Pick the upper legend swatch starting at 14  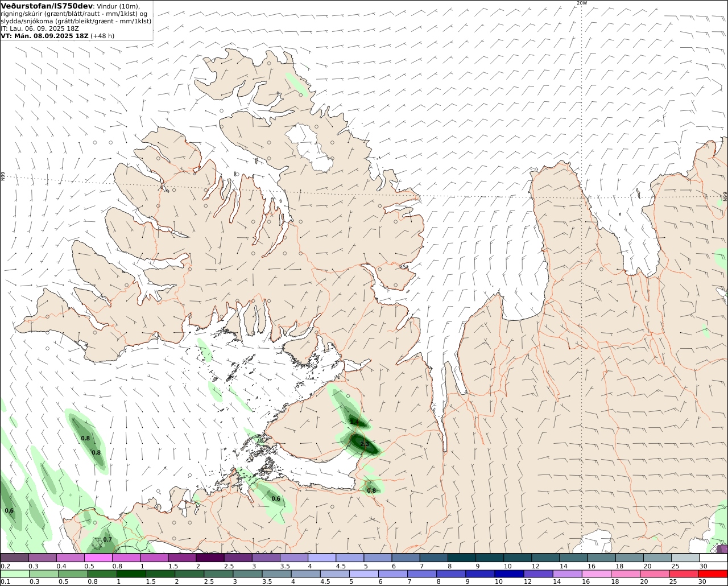[573, 558]
